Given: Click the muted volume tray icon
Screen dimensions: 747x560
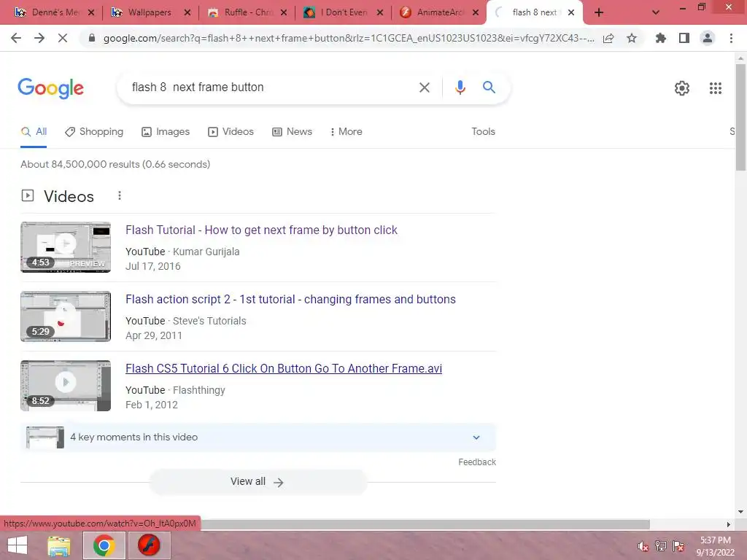Looking at the screenshot, I should (643, 546).
